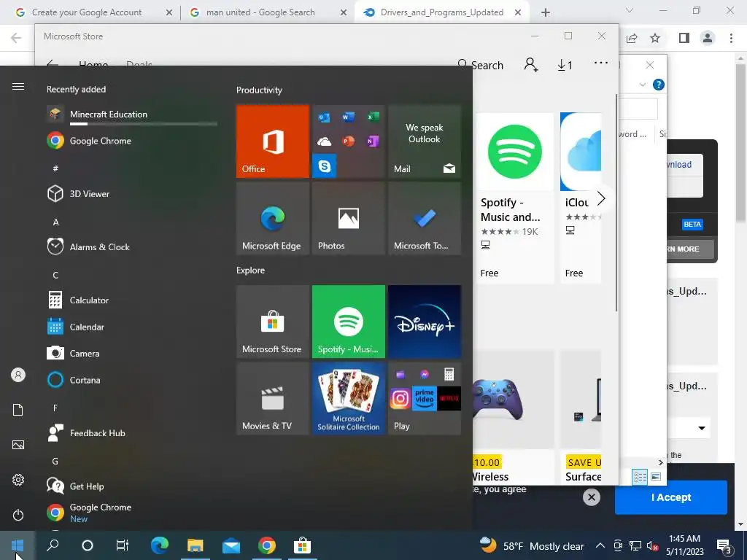
Task: Expand the Start menu hamburger menu
Action: (x=18, y=86)
